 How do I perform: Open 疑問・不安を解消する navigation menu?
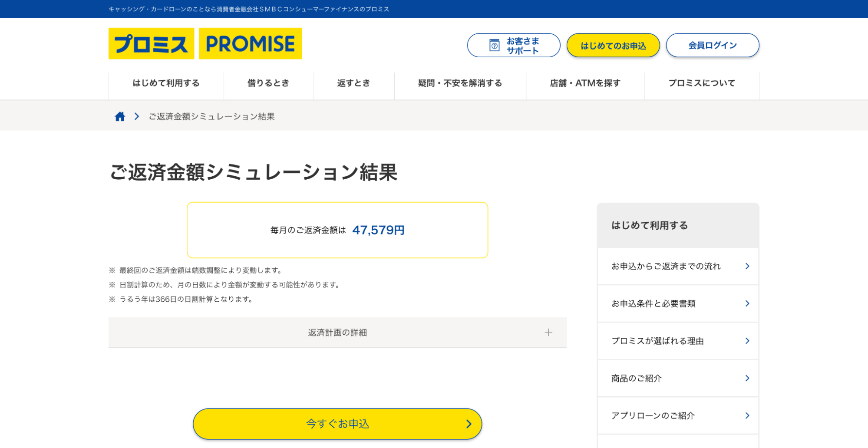tap(460, 83)
